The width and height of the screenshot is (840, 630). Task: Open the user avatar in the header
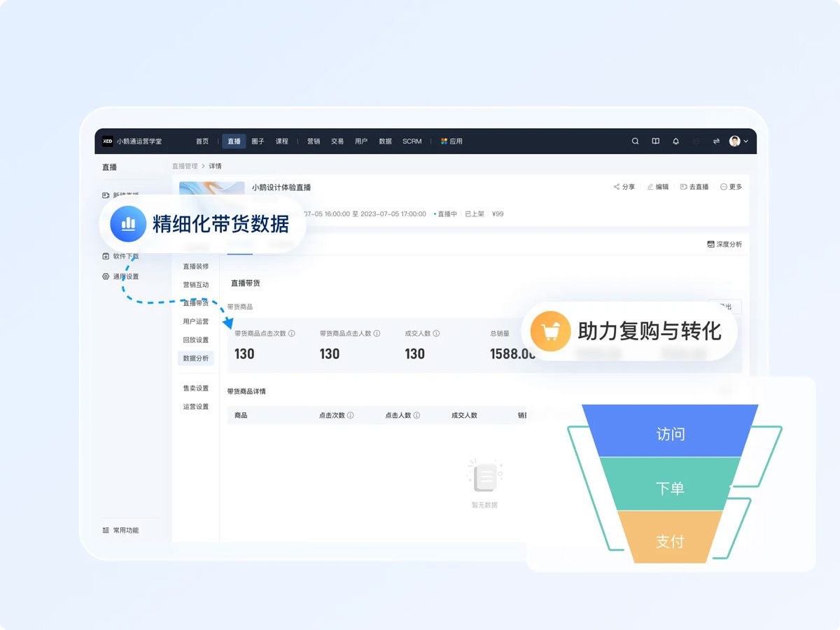click(734, 141)
